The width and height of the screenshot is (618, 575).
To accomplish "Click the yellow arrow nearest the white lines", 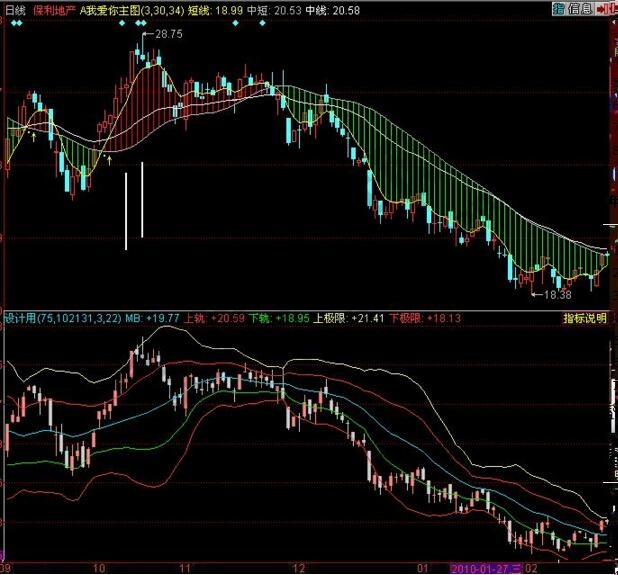I will (x=108, y=157).
